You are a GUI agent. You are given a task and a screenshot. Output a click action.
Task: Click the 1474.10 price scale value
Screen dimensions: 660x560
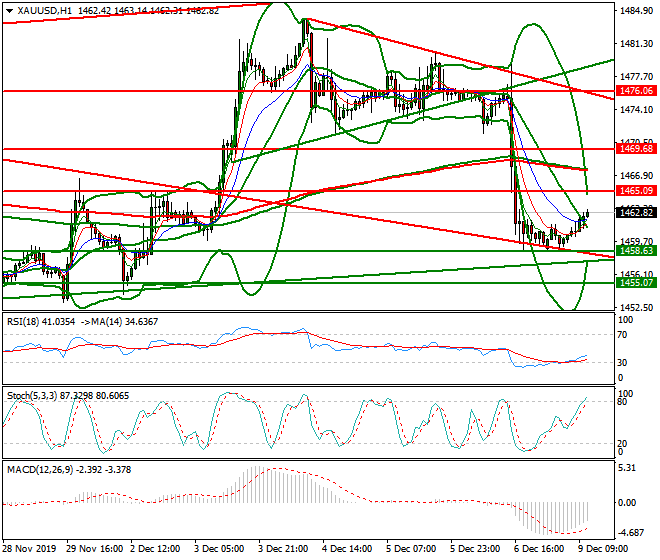tap(636, 109)
